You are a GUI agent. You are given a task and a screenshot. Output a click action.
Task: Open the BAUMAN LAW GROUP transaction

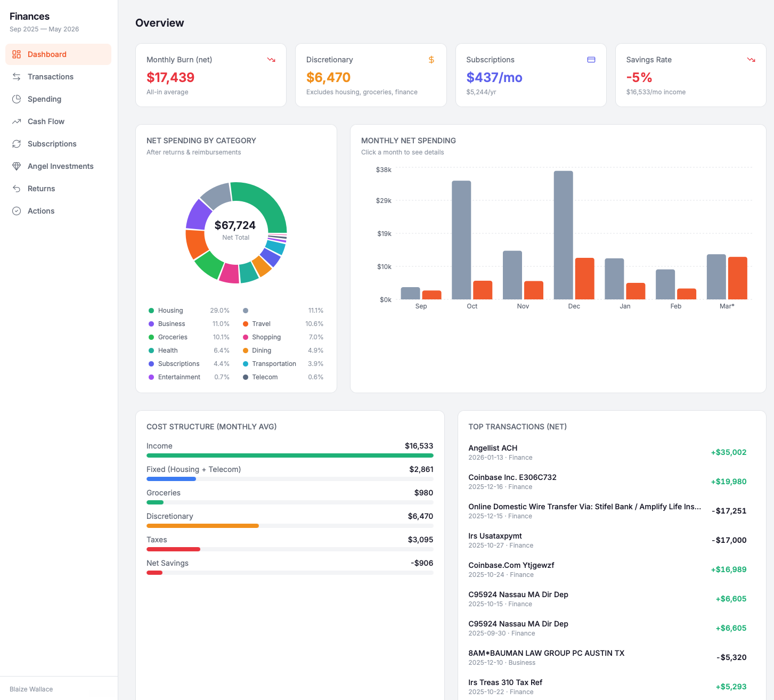(607, 657)
